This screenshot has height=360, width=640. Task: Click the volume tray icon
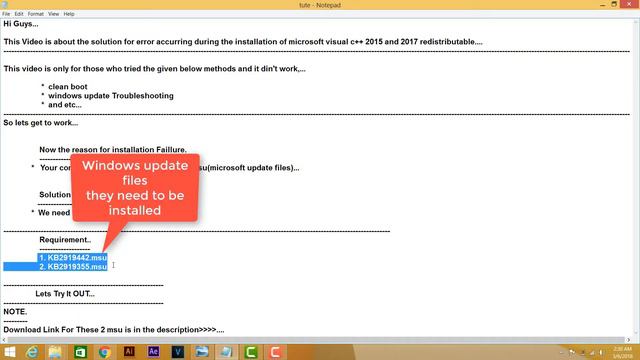[601, 352]
